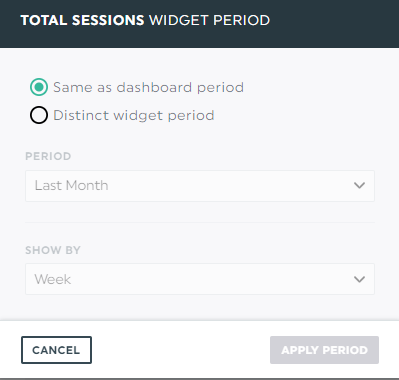Select the 'Distinct widget period' radio button

[39, 115]
